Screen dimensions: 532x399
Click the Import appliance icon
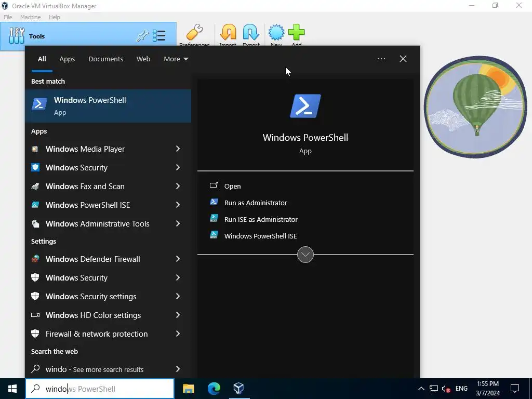click(x=228, y=32)
